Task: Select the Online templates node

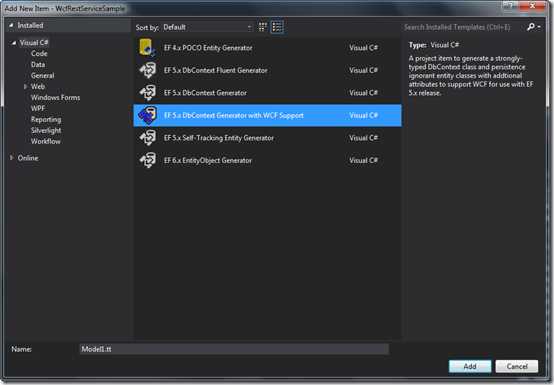Action: 28,158
